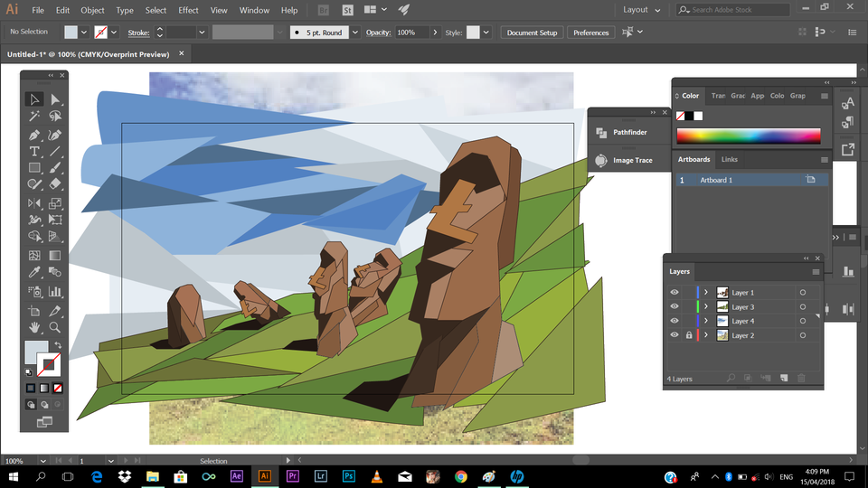The width and height of the screenshot is (868, 488).
Task: Choose the Eyedropper tool
Action: [34, 273]
